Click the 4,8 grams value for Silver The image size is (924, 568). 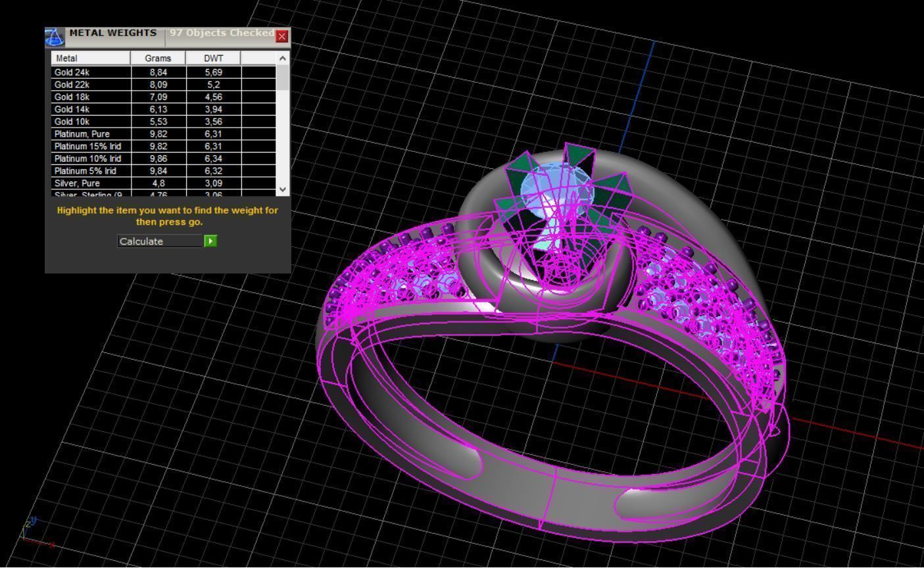coord(158,183)
